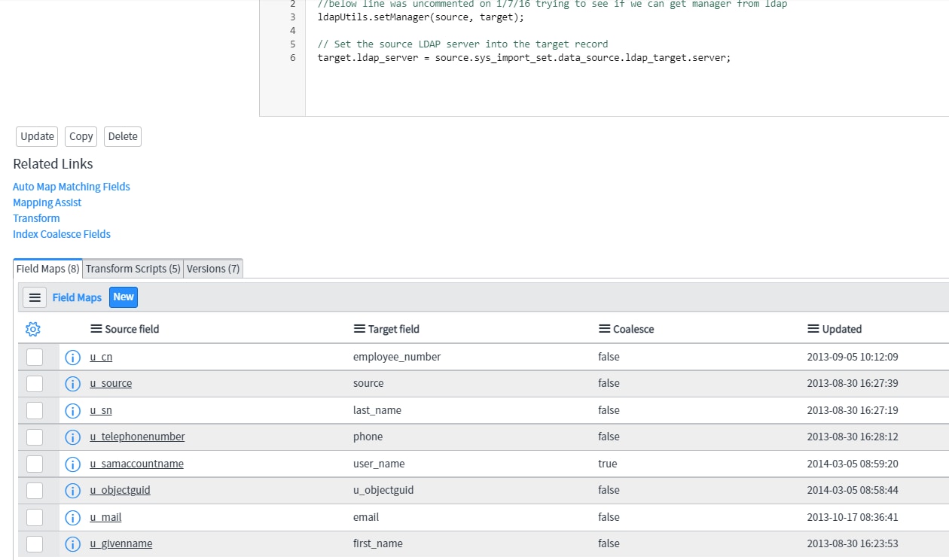
Task: Open the u_telephonenumber source field record
Action: pos(137,437)
